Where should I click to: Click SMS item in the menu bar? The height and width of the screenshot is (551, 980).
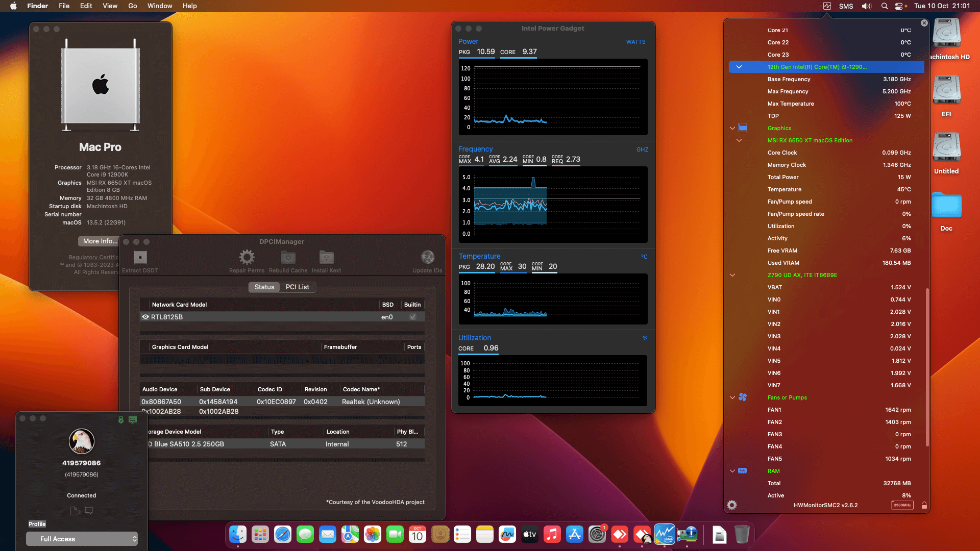(846, 6)
